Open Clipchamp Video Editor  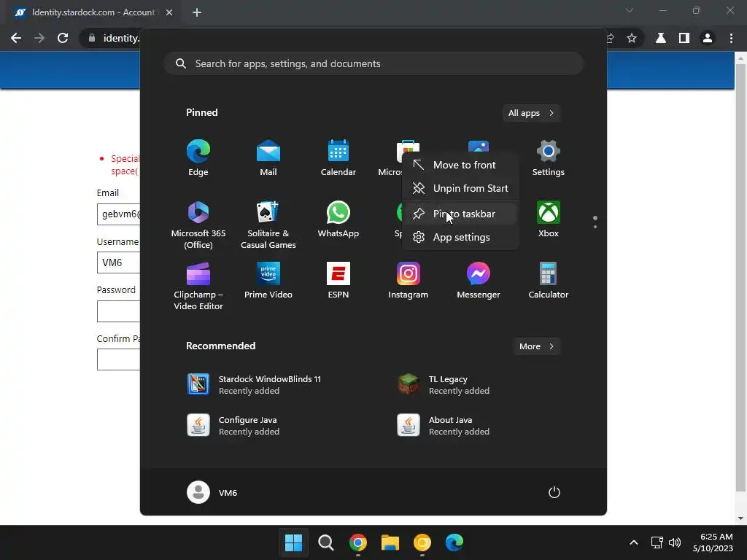pos(198,286)
